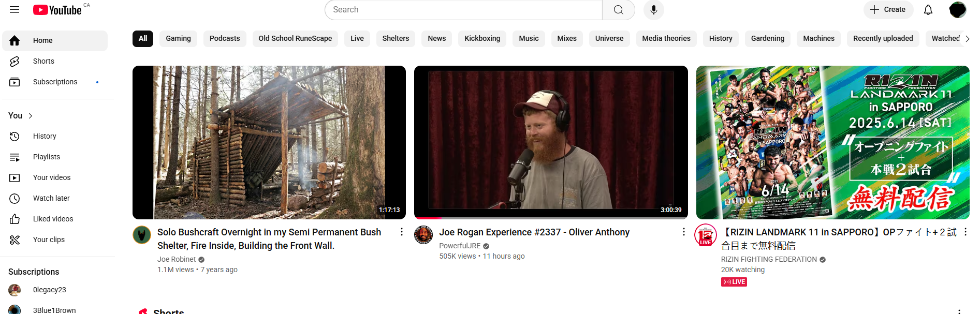Open the Joe Robinet channel link
Viewport: 980px width, 314px height.
177,259
